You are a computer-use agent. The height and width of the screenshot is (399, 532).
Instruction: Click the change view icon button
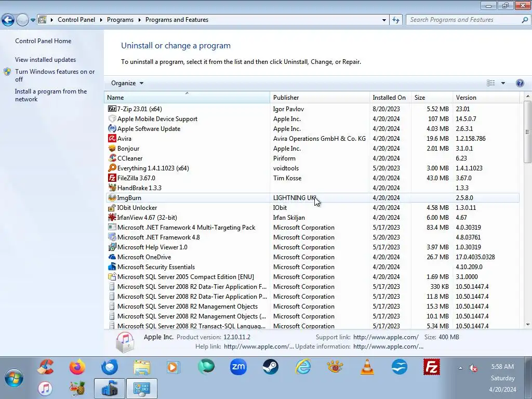click(490, 83)
